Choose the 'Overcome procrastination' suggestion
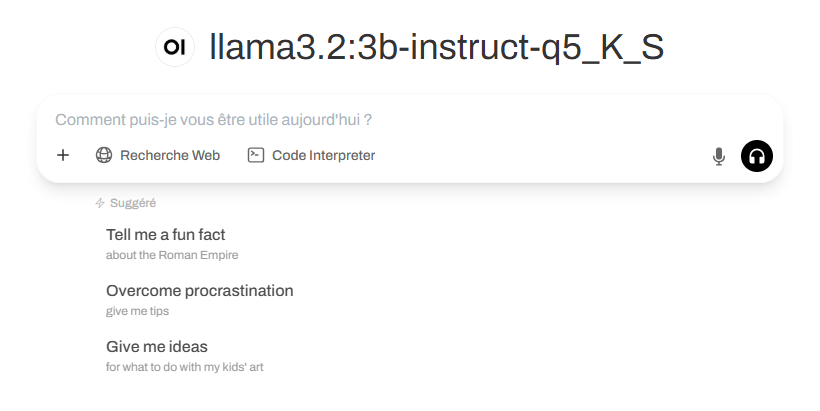Image resolution: width=820 pixels, height=411 pixels. 200,291
